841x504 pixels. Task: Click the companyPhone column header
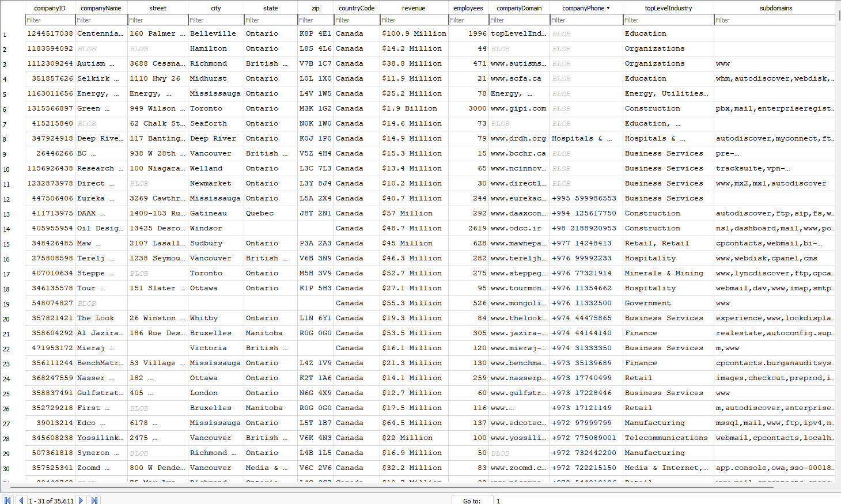(x=586, y=8)
